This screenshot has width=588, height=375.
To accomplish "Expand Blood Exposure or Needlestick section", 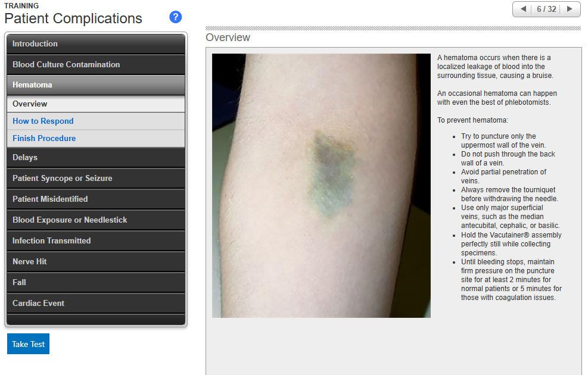I will [96, 220].
